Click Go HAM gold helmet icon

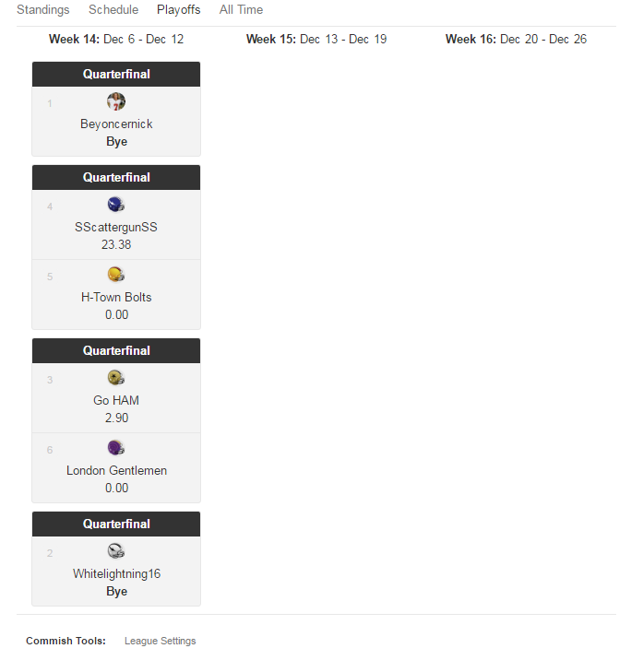pos(116,378)
